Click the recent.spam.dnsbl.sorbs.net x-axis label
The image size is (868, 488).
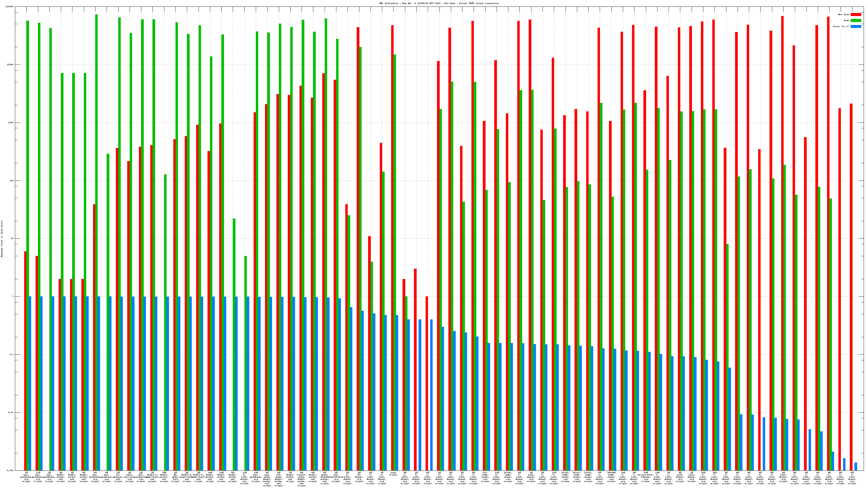point(302,479)
